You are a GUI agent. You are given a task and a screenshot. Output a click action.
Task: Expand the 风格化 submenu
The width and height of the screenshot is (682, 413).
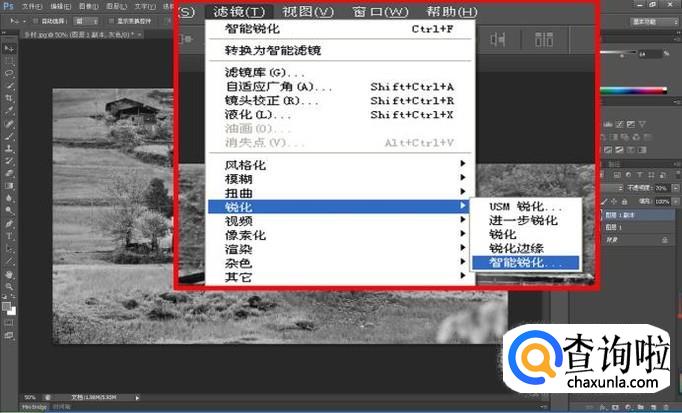point(340,164)
